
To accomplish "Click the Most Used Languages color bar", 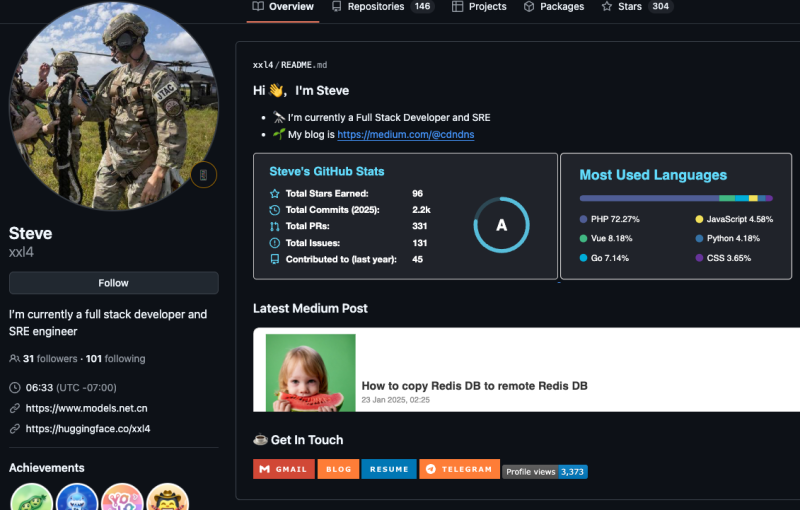I will pos(675,198).
